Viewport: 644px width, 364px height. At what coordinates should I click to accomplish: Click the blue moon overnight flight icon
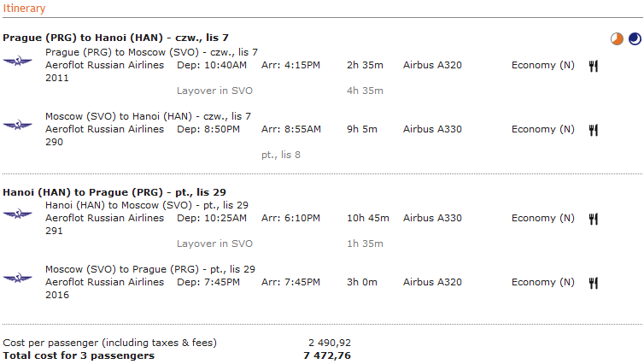[635, 39]
